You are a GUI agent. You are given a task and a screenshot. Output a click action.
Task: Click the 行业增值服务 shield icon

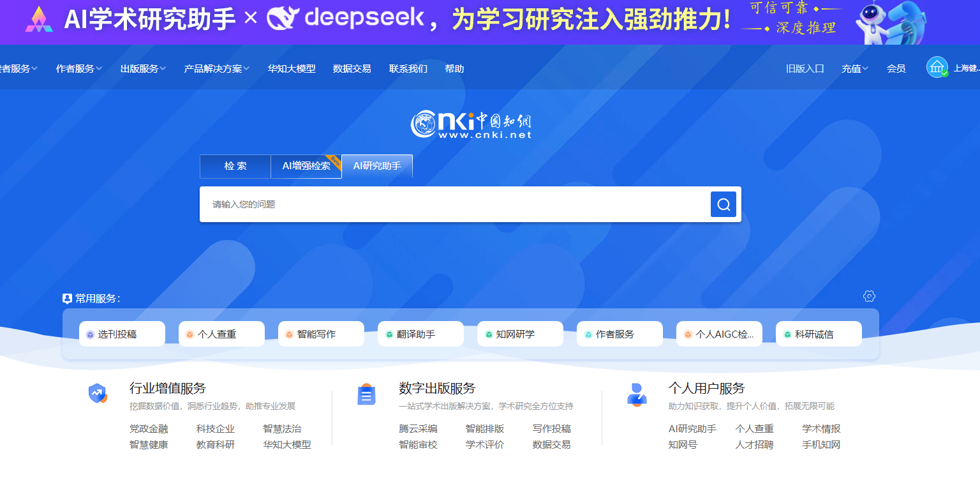click(x=98, y=394)
